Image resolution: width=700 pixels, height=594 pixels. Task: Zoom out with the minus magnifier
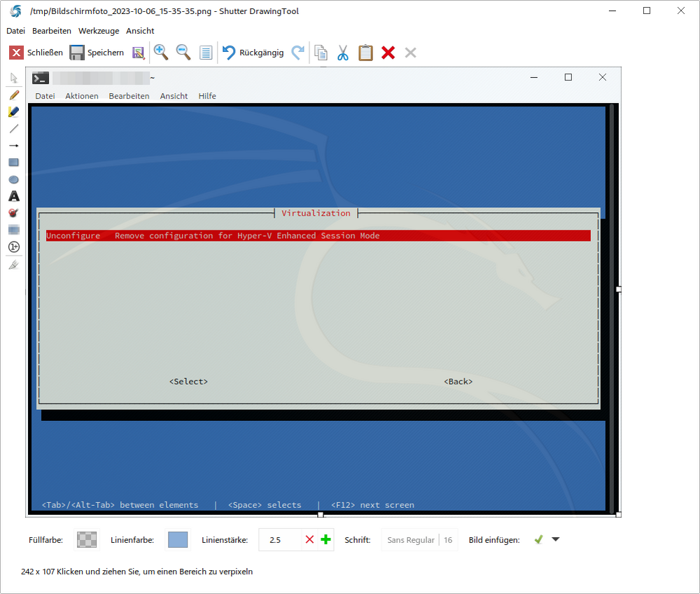(x=183, y=53)
